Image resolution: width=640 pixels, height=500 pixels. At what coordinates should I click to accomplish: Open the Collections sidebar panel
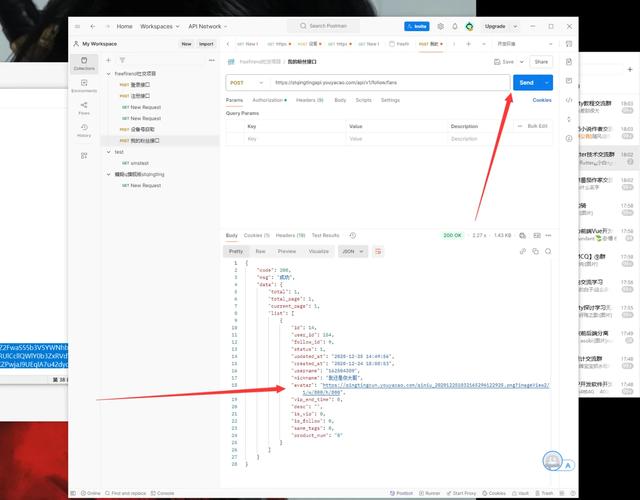(x=84, y=63)
